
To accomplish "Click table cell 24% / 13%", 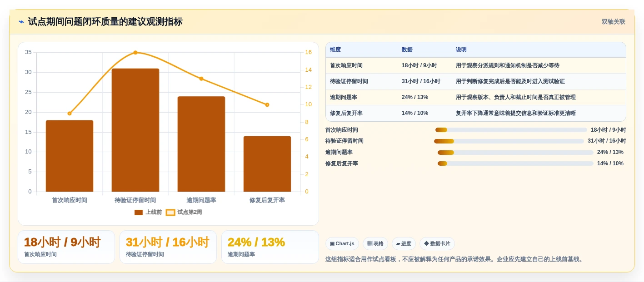I will coord(415,97).
